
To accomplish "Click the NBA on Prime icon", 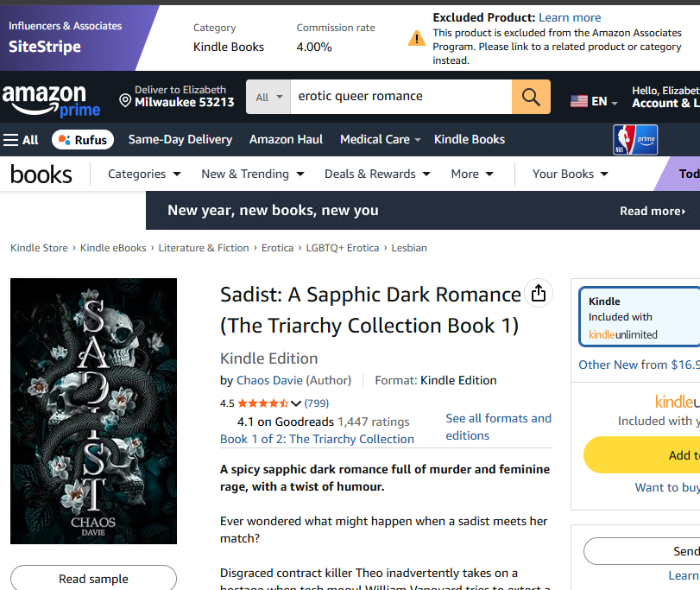I will pyautogui.click(x=634, y=139).
